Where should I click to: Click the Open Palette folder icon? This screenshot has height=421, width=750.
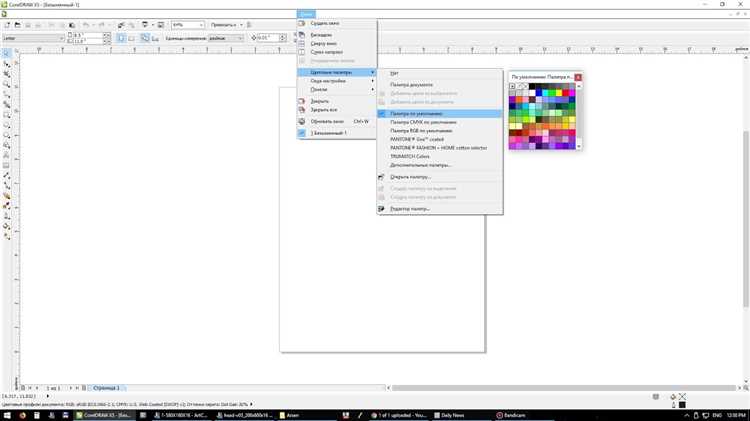[x=381, y=177]
